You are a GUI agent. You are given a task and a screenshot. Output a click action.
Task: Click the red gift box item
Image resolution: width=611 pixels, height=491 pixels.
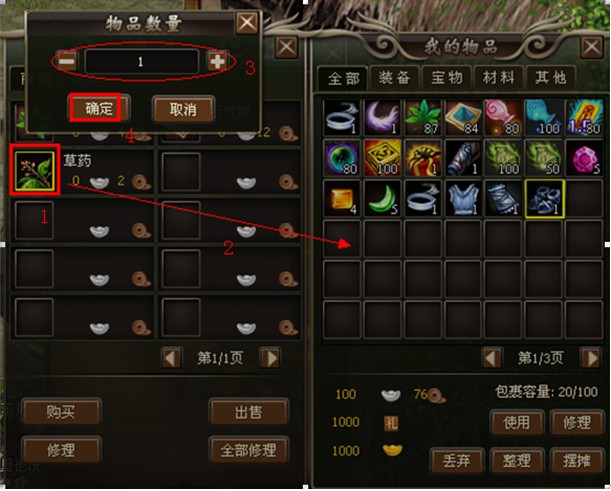(423, 157)
